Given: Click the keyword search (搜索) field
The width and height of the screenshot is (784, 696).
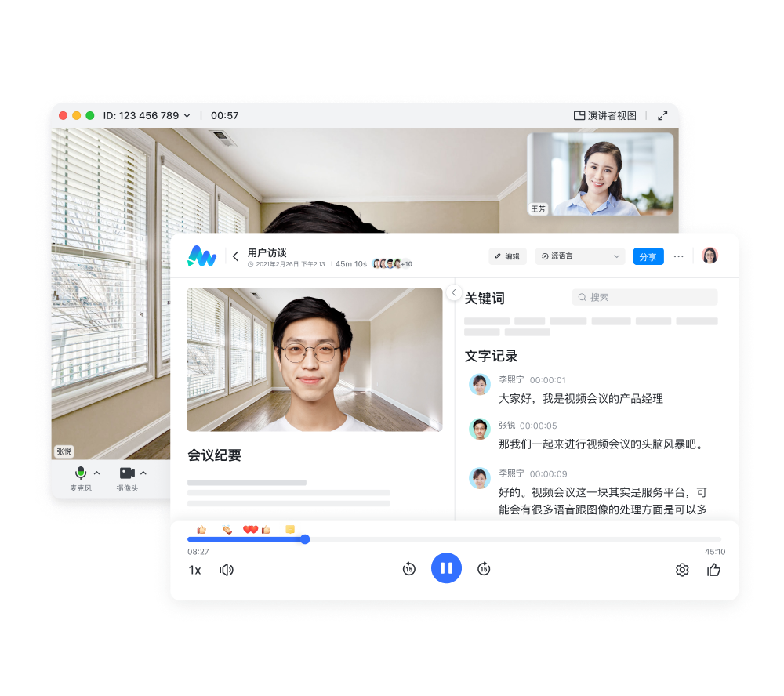Looking at the screenshot, I should [x=644, y=297].
